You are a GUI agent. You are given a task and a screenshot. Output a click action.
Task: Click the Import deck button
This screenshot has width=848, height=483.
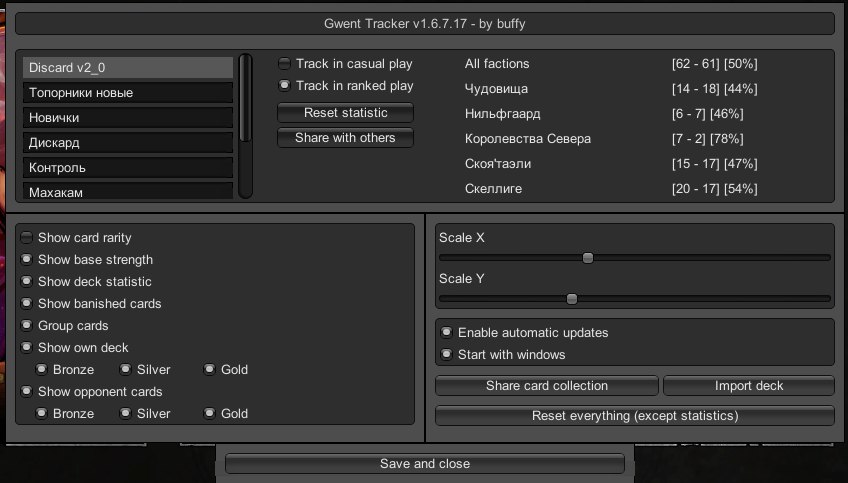[748, 386]
